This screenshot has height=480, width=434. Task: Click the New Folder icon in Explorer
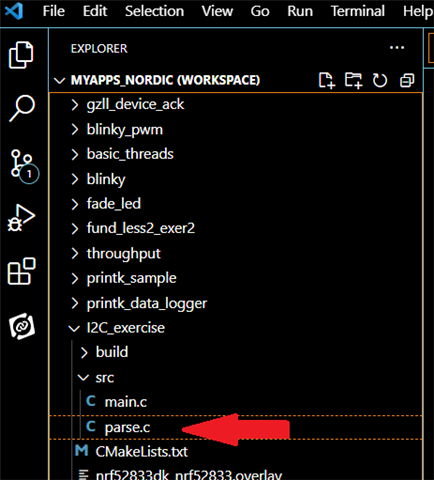353,80
